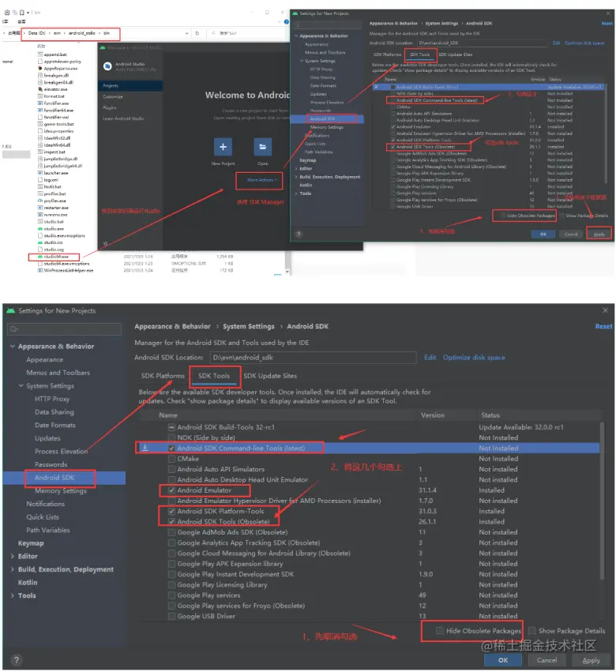Click X icon on Build-Tools row, smaller dialog
Viewport: 616px width, 672px height.
pyautogui.click(x=377, y=87)
